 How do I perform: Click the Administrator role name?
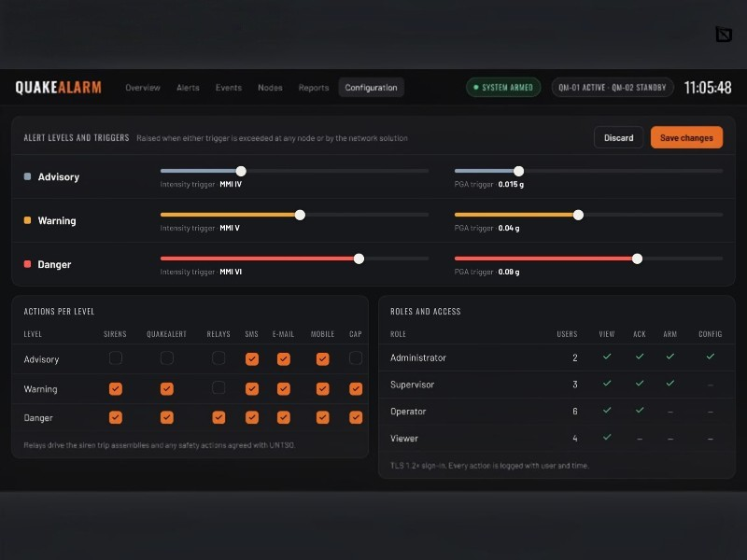click(418, 357)
